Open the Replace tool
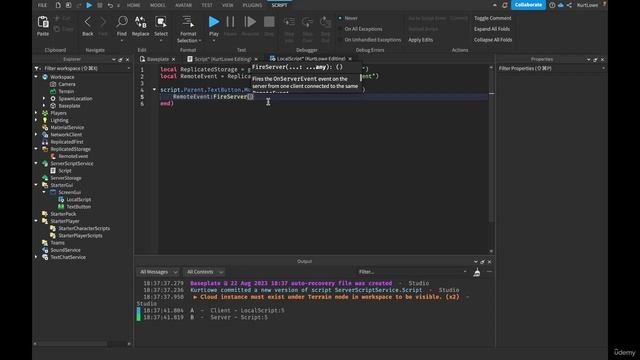This screenshot has width=640, height=360. coord(140,22)
